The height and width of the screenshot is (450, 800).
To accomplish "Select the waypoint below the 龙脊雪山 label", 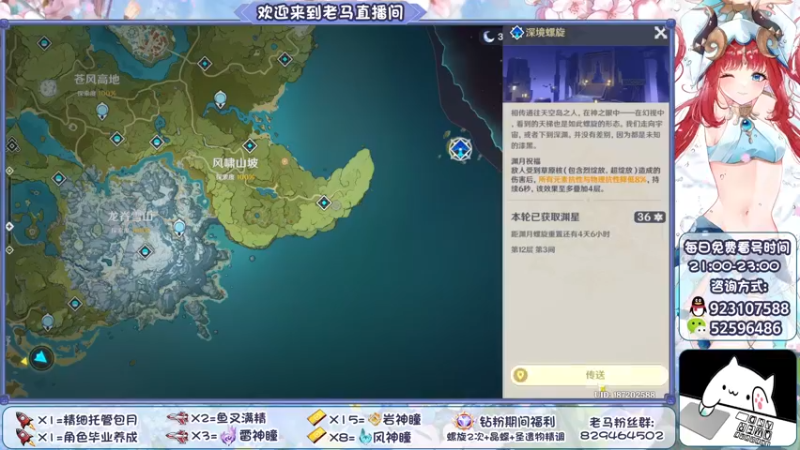I will pyautogui.click(x=145, y=252).
